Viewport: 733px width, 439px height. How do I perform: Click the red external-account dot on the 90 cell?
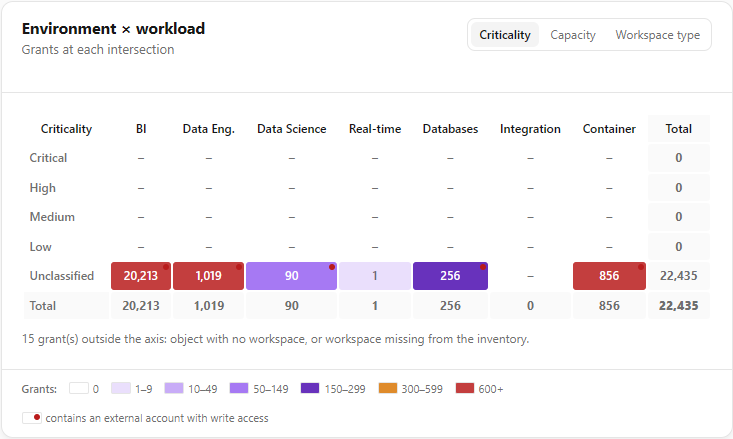pos(332,267)
